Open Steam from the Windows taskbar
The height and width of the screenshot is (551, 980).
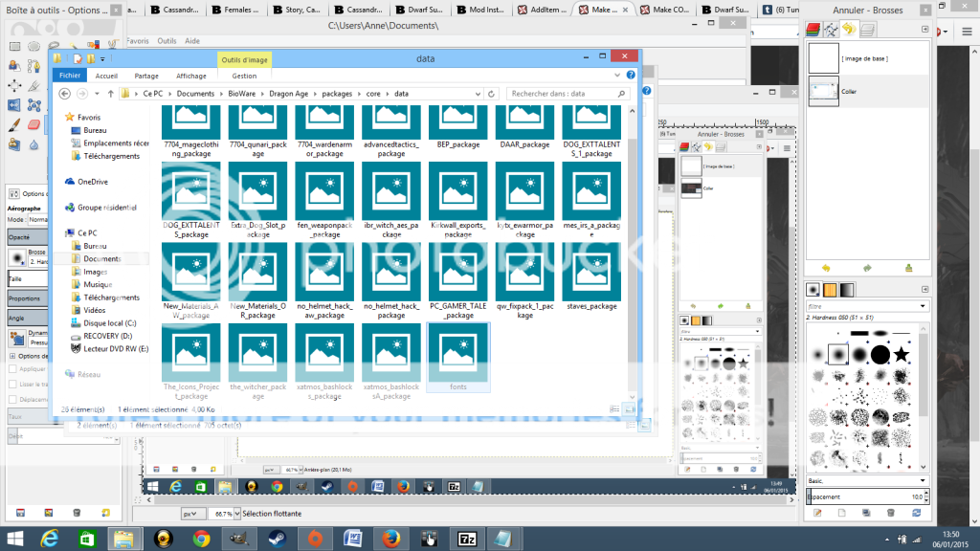[x=277, y=538]
